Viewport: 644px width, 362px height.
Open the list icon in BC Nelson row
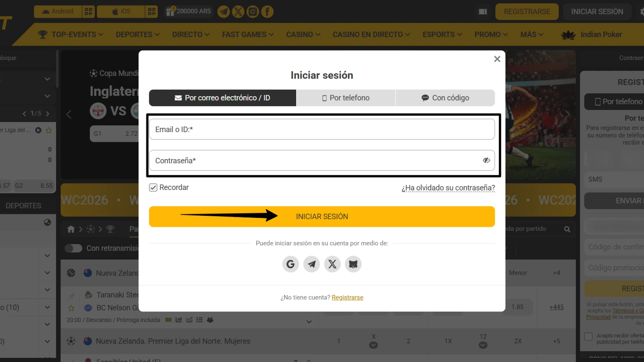pos(200,320)
